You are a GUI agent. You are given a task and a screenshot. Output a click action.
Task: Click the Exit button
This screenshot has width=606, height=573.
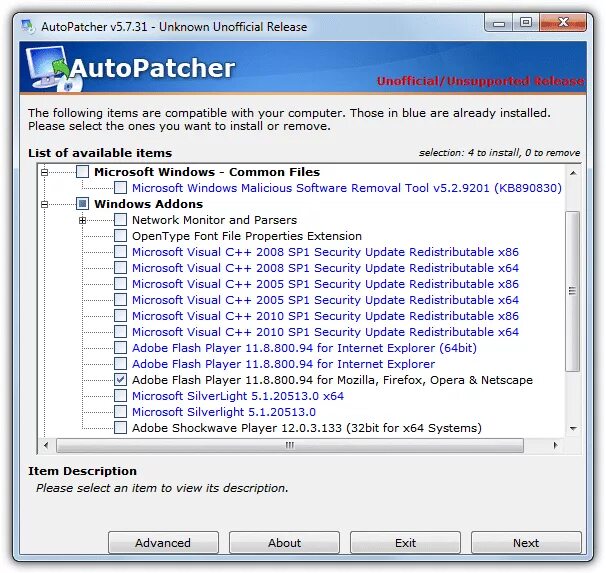tap(405, 543)
